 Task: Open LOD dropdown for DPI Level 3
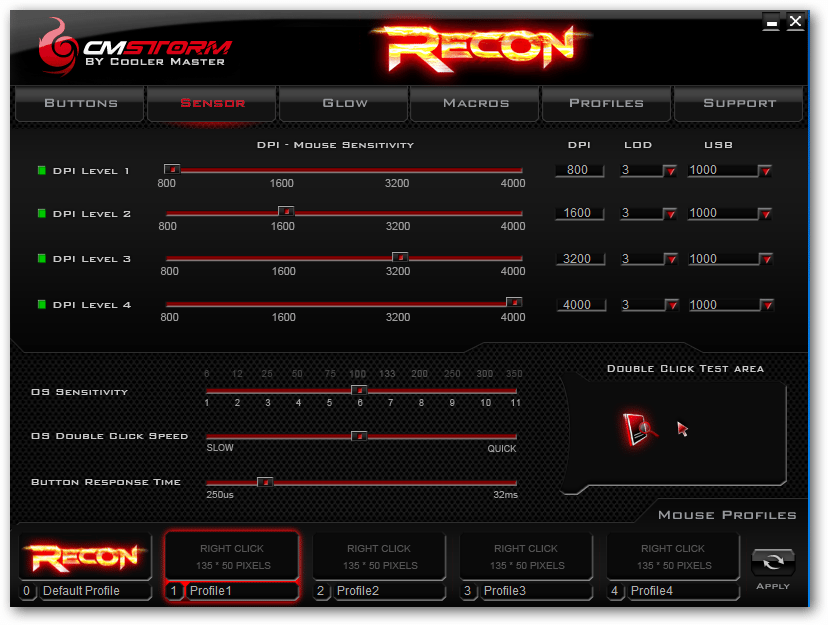pos(670,259)
